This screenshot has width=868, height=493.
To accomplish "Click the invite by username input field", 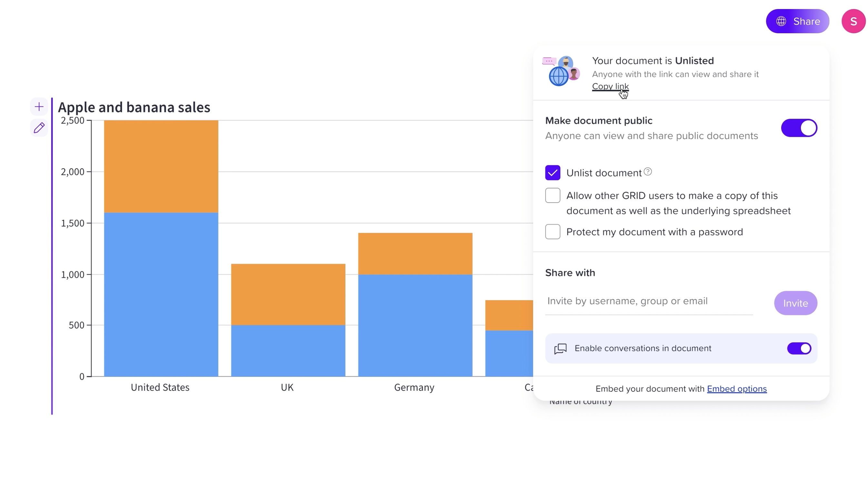I will point(643,301).
